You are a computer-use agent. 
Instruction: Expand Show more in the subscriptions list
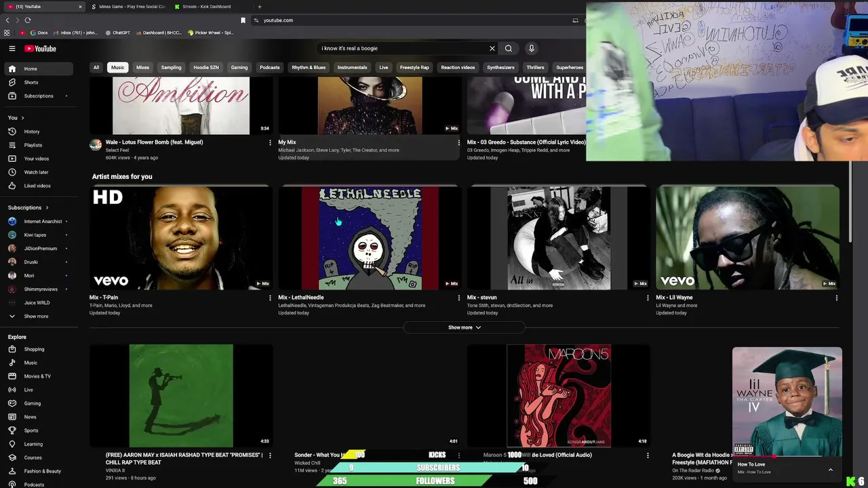[x=39, y=316]
